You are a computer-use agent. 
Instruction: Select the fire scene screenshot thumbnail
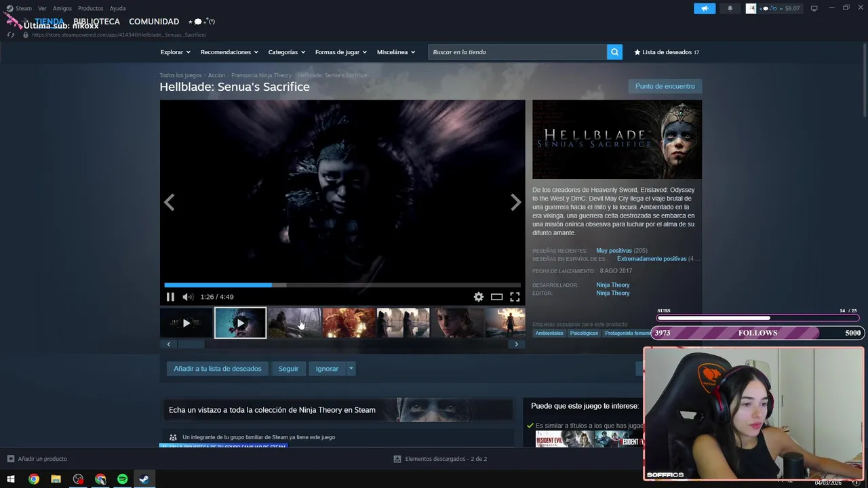point(349,323)
